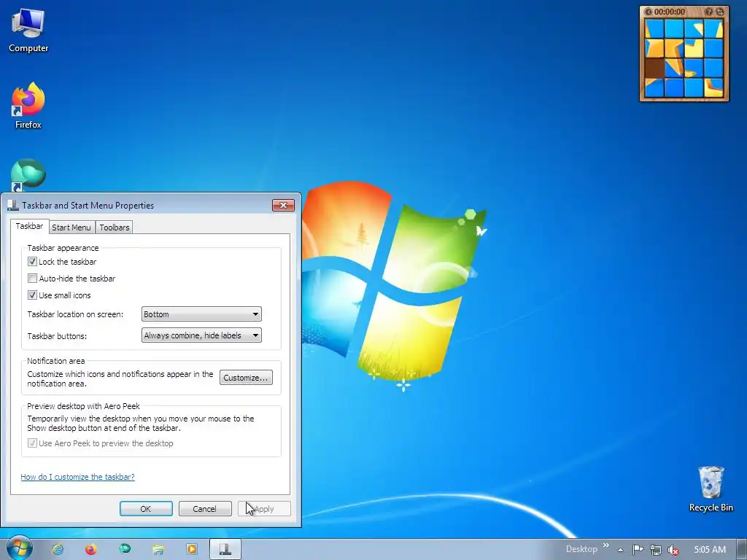Viewport: 747px width, 560px height.
Task: Select the Taskbar tab
Action: pyautogui.click(x=29, y=226)
